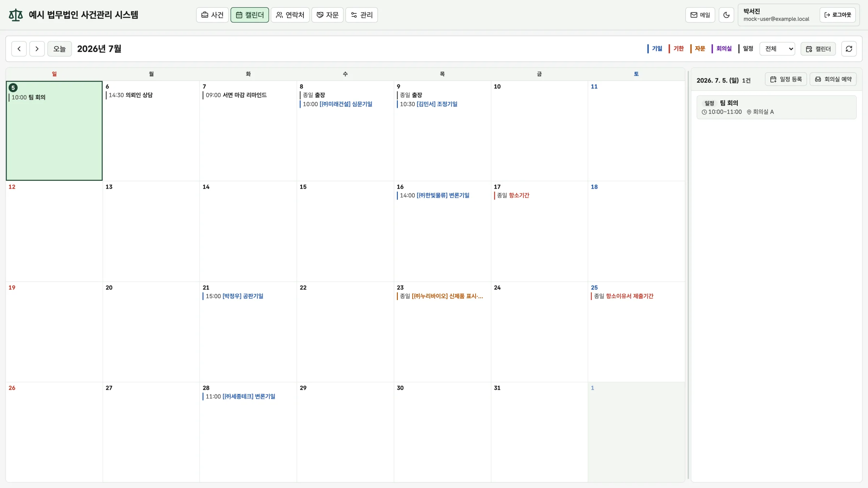The image size is (868, 488).
Task: Toggle dark mode with the moon icon
Action: (x=726, y=15)
